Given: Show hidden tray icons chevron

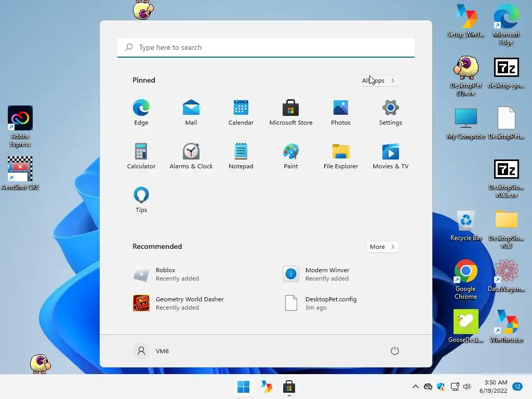Looking at the screenshot, I should coord(415,387).
